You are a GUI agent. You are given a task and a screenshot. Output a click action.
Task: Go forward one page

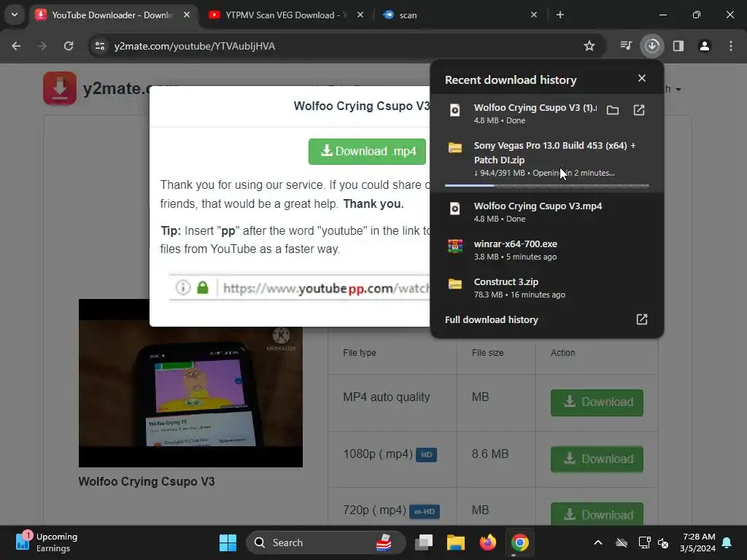point(42,46)
